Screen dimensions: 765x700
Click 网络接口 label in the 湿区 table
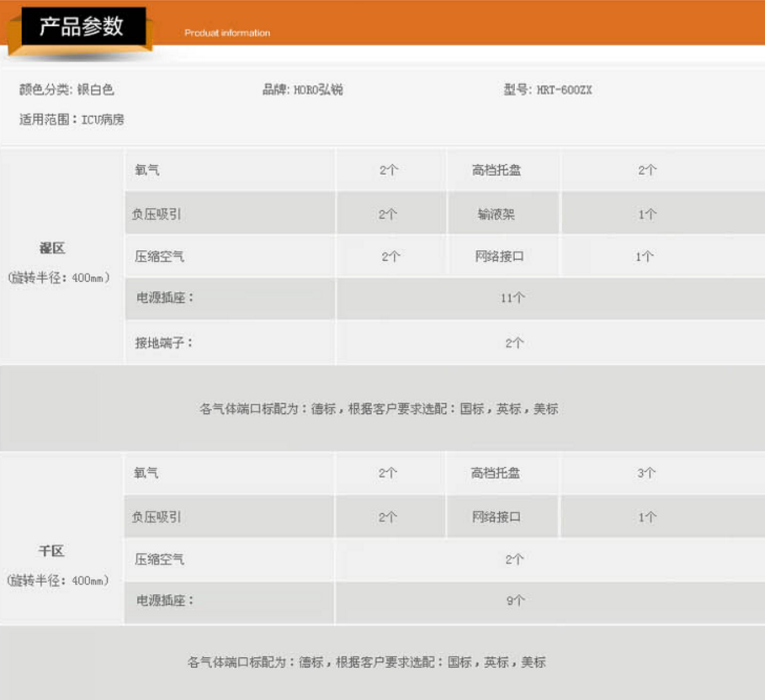click(499, 256)
